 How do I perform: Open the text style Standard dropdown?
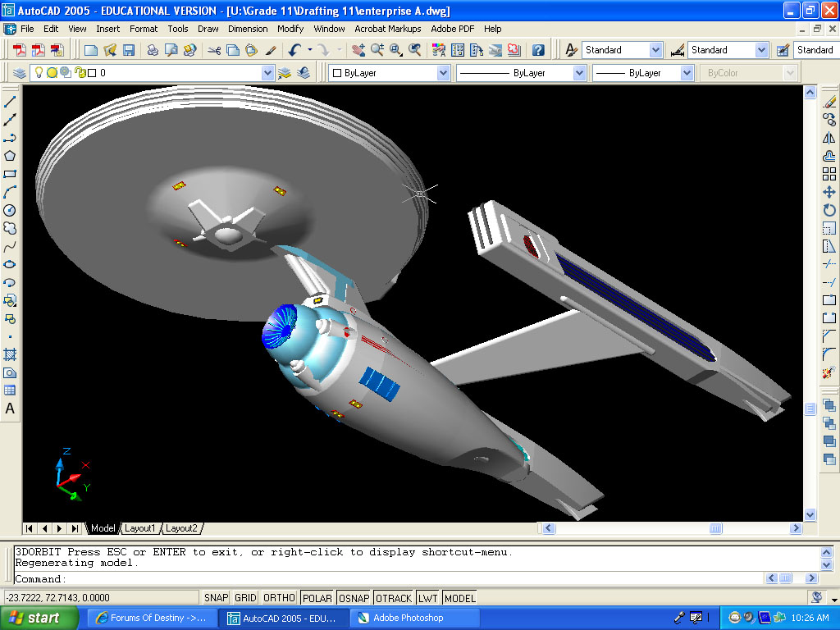pos(655,50)
